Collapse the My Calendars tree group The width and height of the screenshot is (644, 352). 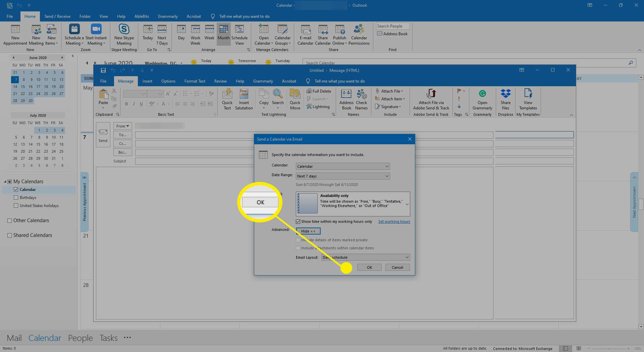[x=5, y=182]
